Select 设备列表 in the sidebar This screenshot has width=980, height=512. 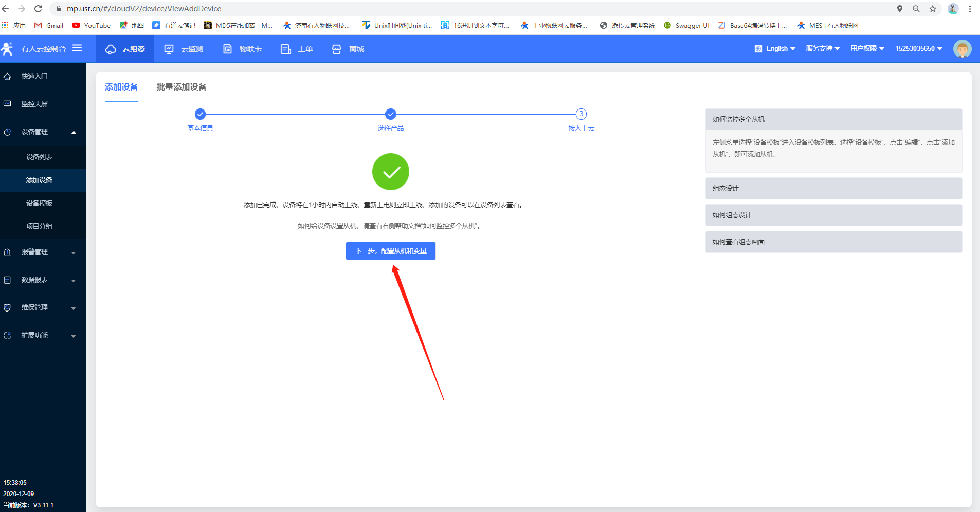[40, 157]
